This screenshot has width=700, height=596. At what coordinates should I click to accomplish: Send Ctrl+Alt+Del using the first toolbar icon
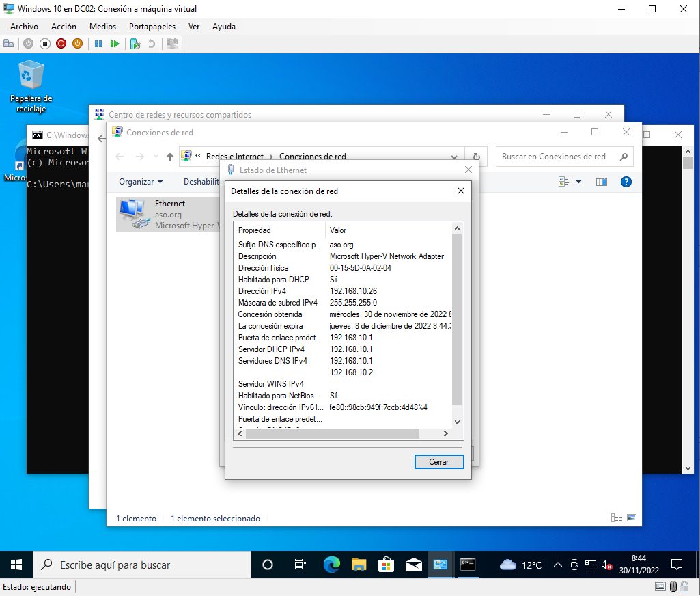[9, 44]
